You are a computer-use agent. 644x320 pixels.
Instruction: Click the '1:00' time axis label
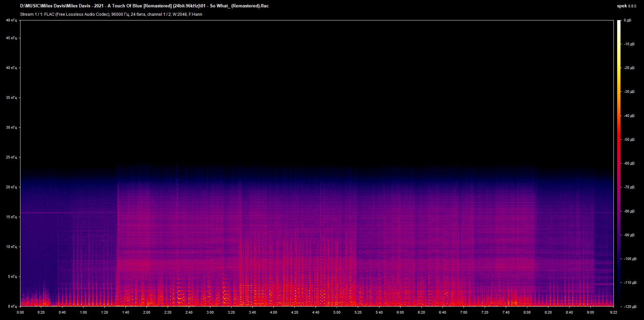pyautogui.click(x=84, y=313)
